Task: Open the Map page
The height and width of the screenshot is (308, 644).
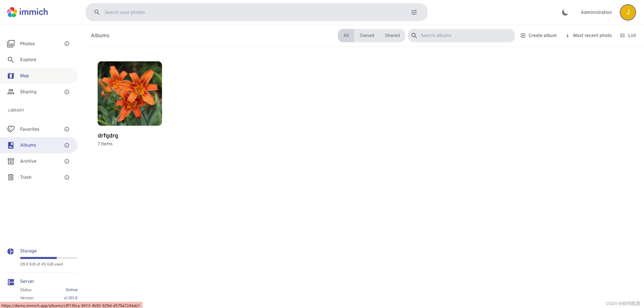Action: click(24, 76)
